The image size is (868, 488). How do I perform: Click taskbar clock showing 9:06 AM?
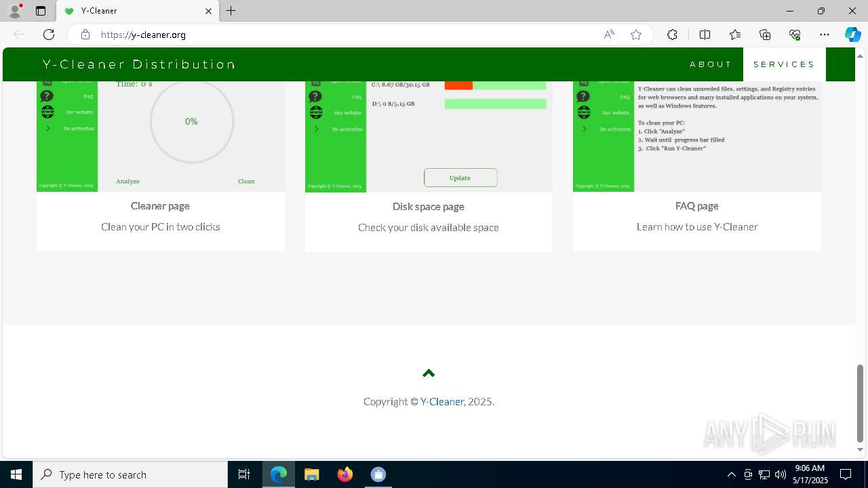(810, 474)
